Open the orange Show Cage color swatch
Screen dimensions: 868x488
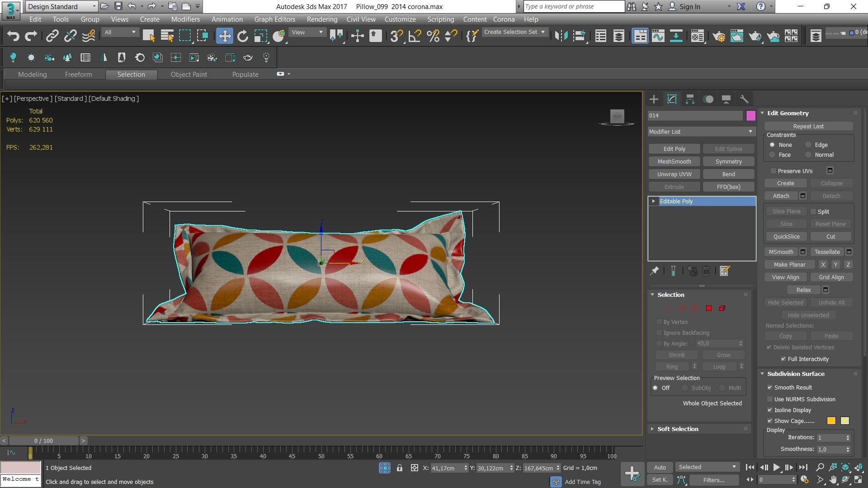pos(831,421)
